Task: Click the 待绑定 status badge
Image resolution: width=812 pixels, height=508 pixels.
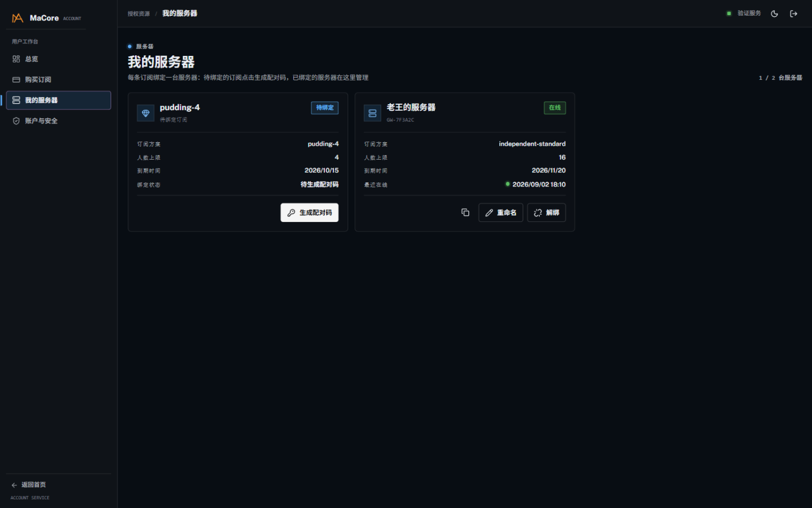Action: point(325,108)
